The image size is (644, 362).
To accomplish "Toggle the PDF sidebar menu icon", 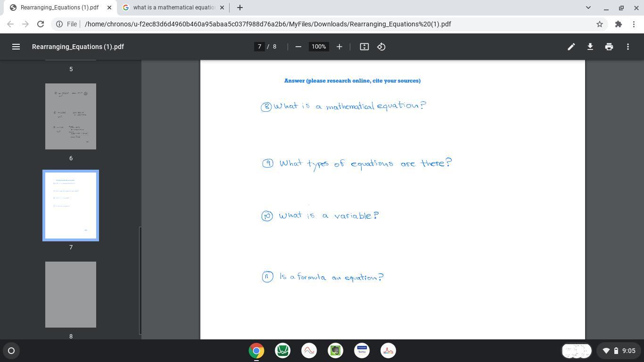I will click(16, 47).
